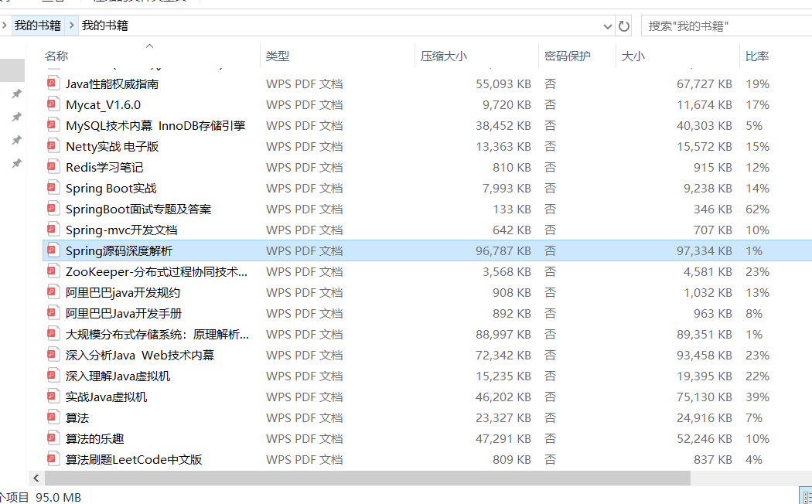Sort by the 压缩大小 column header
This screenshot has height=504, width=812.
[444, 56]
